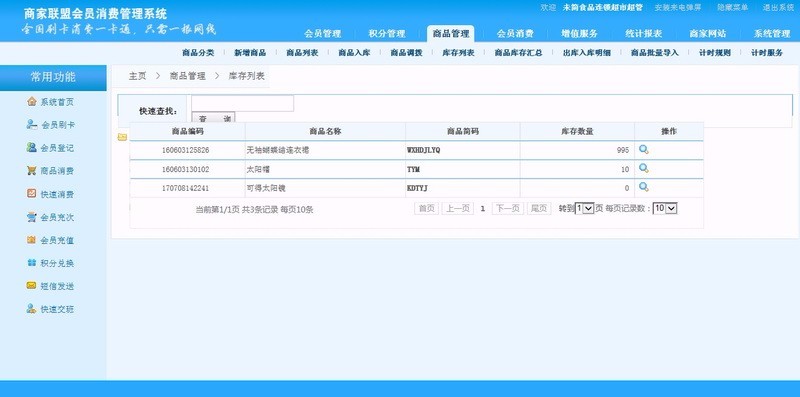800x397 pixels.
Task: Click the short code KDTYJ
Action: pyautogui.click(x=417, y=188)
